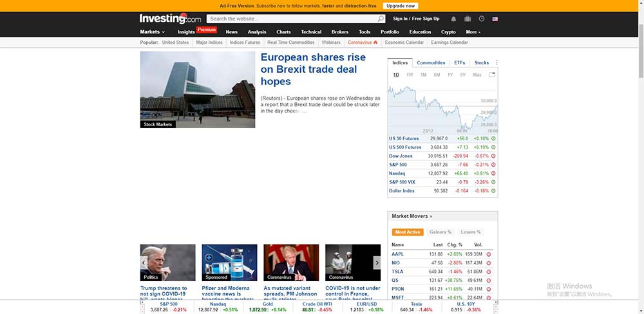The height and width of the screenshot is (314, 644).
Task: Expand the Markets dropdown menu
Action: [153, 32]
